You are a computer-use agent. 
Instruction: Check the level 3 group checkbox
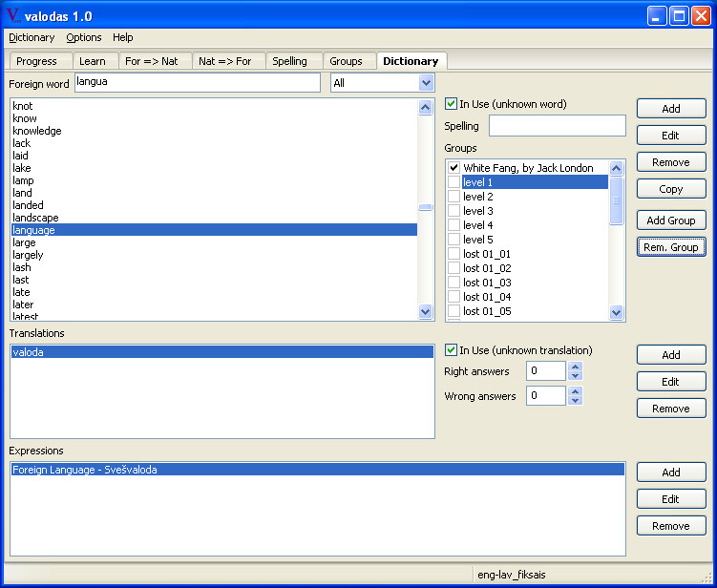click(453, 211)
